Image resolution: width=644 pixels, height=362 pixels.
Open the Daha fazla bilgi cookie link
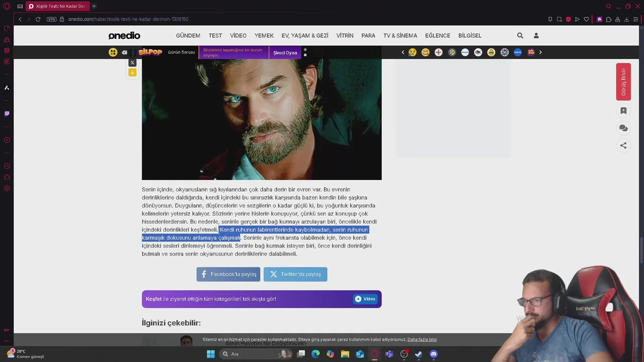422,339
